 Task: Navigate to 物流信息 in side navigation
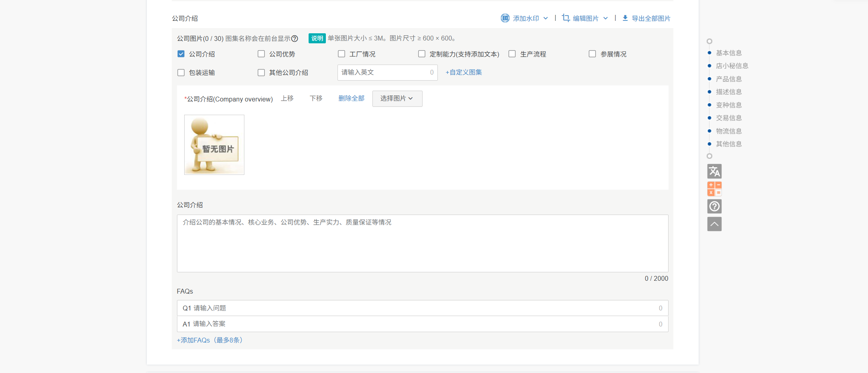728,131
